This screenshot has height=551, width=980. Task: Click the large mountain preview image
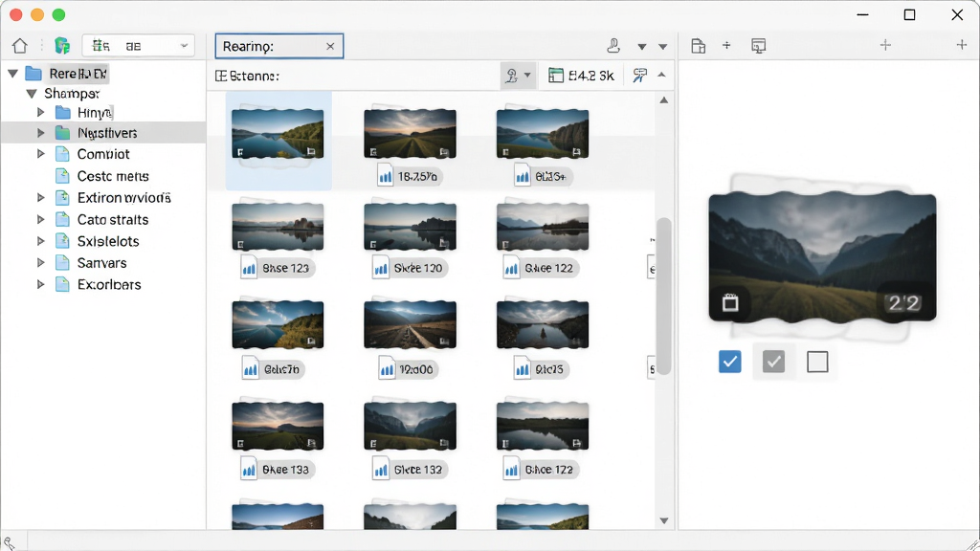tap(822, 257)
